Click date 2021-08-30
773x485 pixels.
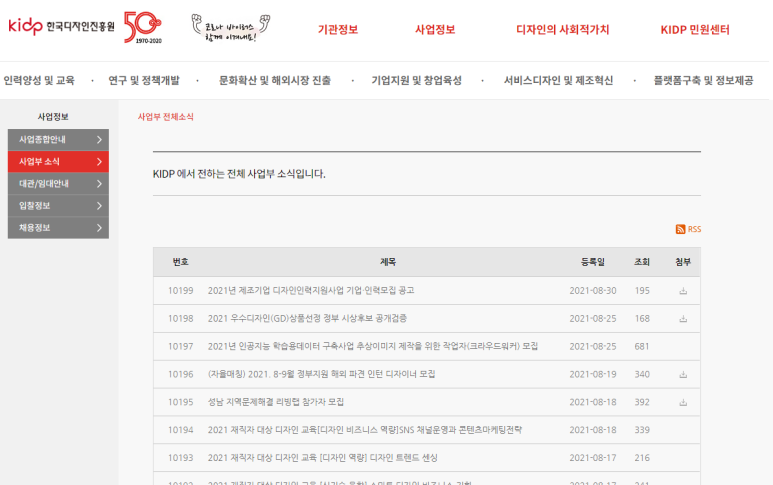point(593,291)
